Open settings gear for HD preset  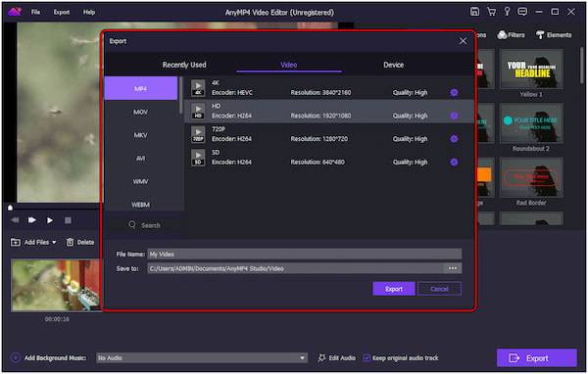(x=454, y=116)
